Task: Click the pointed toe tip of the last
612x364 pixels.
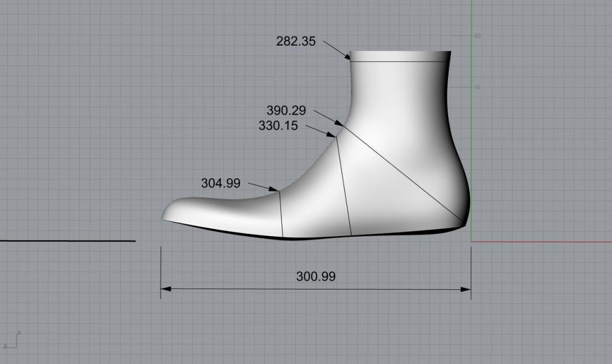Action: pos(164,218)
